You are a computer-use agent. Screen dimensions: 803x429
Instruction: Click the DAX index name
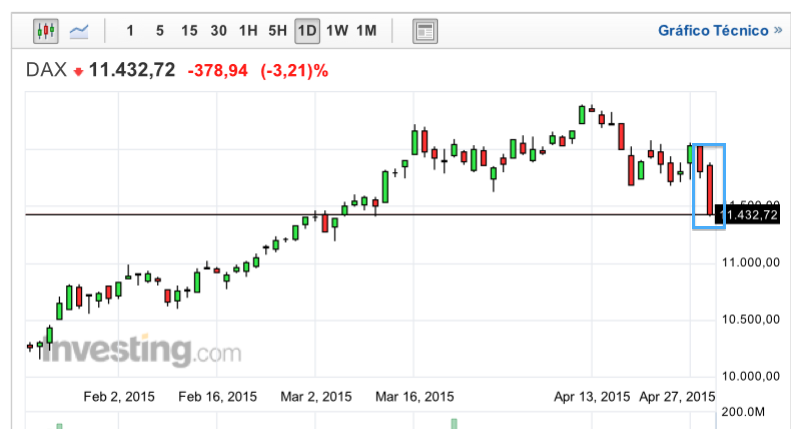pyautogui.click(x=46, y=70)
